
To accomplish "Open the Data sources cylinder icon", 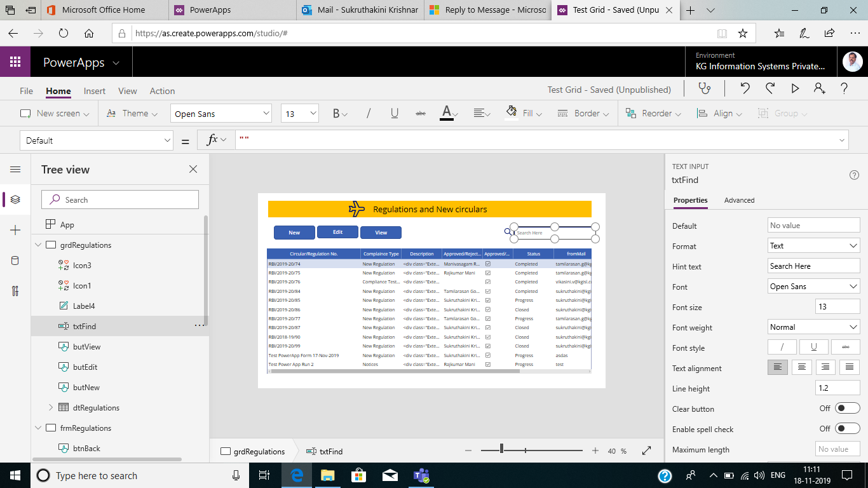I will tap(16, 261).
